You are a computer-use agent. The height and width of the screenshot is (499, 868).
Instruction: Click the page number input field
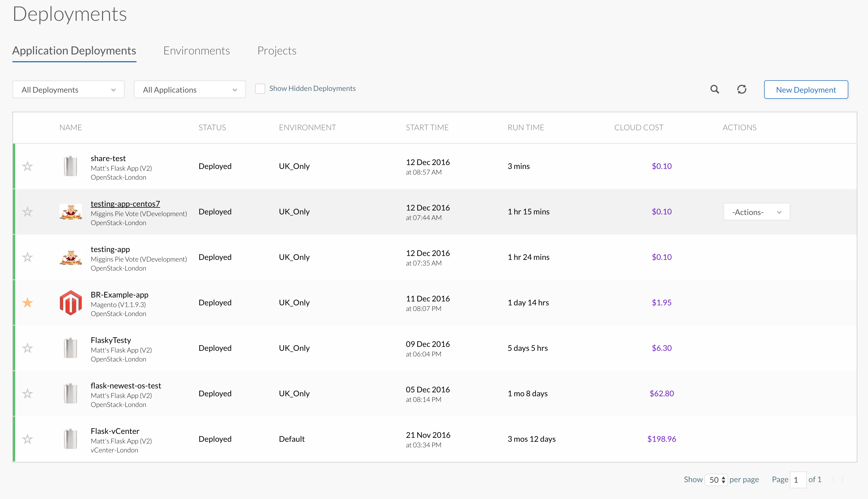click(798, 480)
